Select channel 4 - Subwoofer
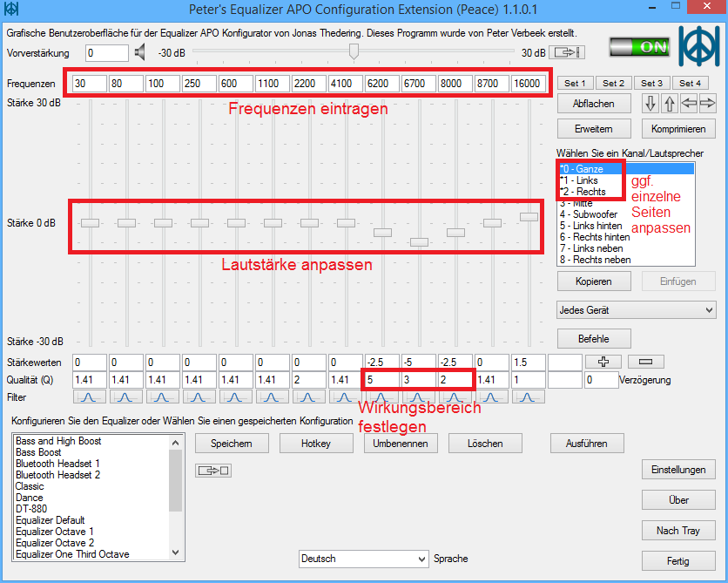Image resolution: width=728 pixels, height=583 pixels. point(626,214)
